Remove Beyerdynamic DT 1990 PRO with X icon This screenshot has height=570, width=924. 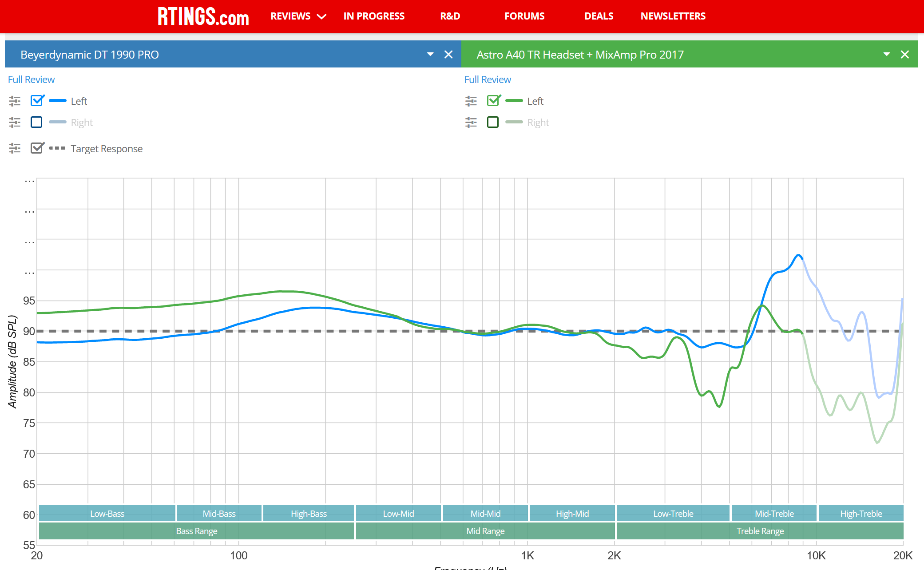pyautogui.click(x=448, y=55)
